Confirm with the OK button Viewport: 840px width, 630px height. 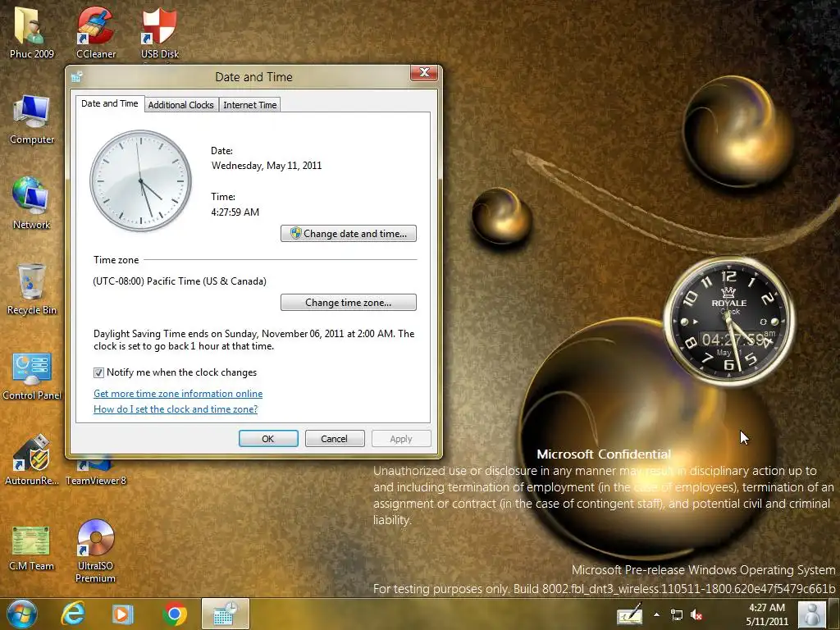pos(268,439)
